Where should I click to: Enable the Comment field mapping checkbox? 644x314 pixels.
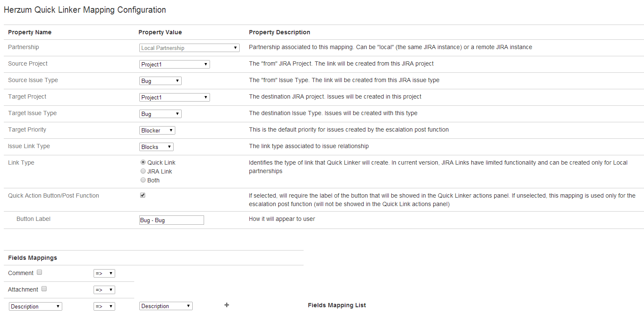click(x=39, y=272)
